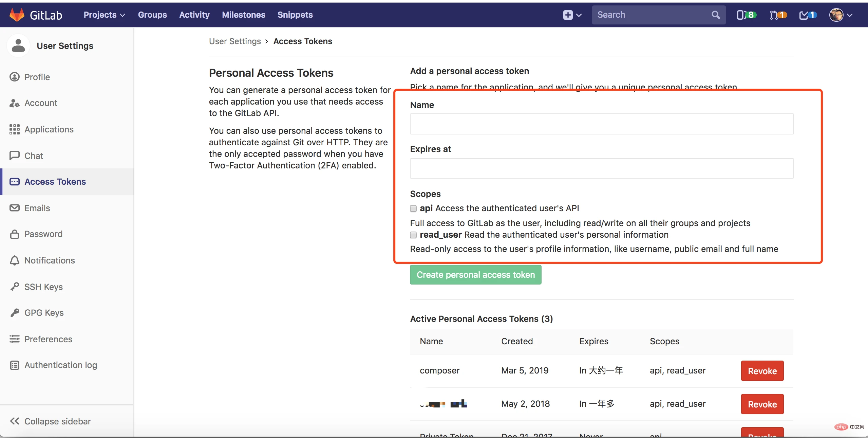Enable the api scope checkbox
Viewport: 868px width, 438px height.
pyautogui.click(x=413, y=208)
